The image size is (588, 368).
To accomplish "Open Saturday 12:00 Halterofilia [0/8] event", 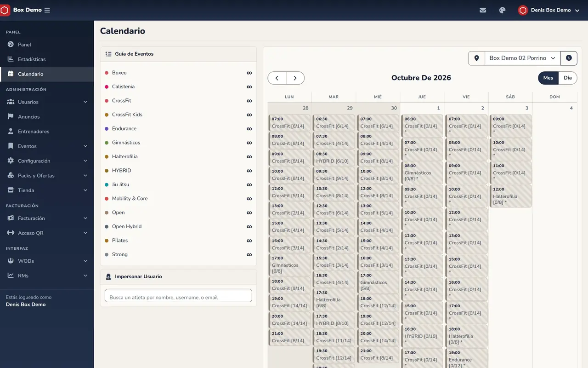I will (x=511, y=196).
